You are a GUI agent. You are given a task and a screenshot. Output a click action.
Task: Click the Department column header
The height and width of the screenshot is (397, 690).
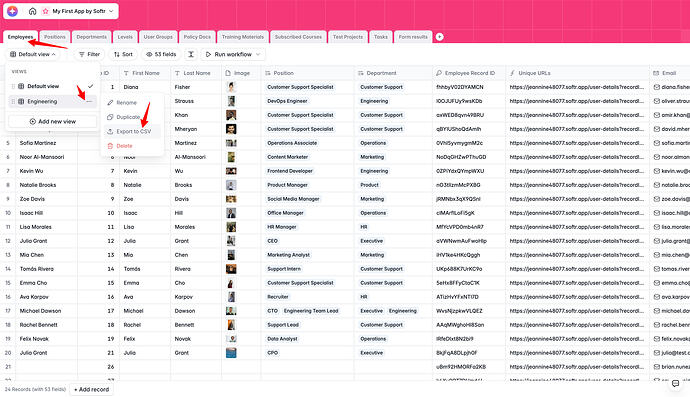tap(393, 73)
